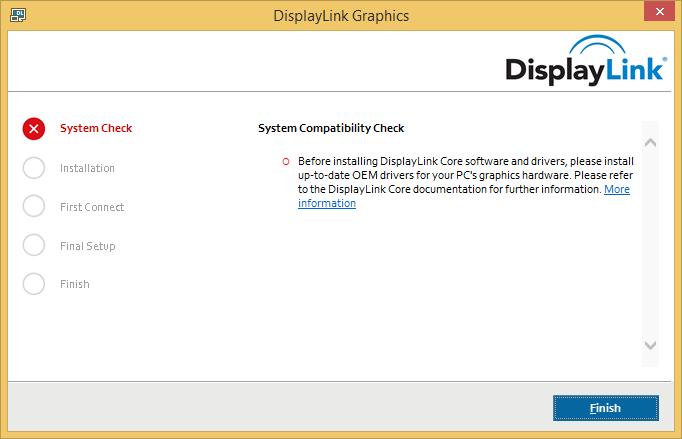Image resolution: width=682 pixels, height=439 pixels.
Task: Click the DisplayLink logo
Action: [x=586, y=60]
